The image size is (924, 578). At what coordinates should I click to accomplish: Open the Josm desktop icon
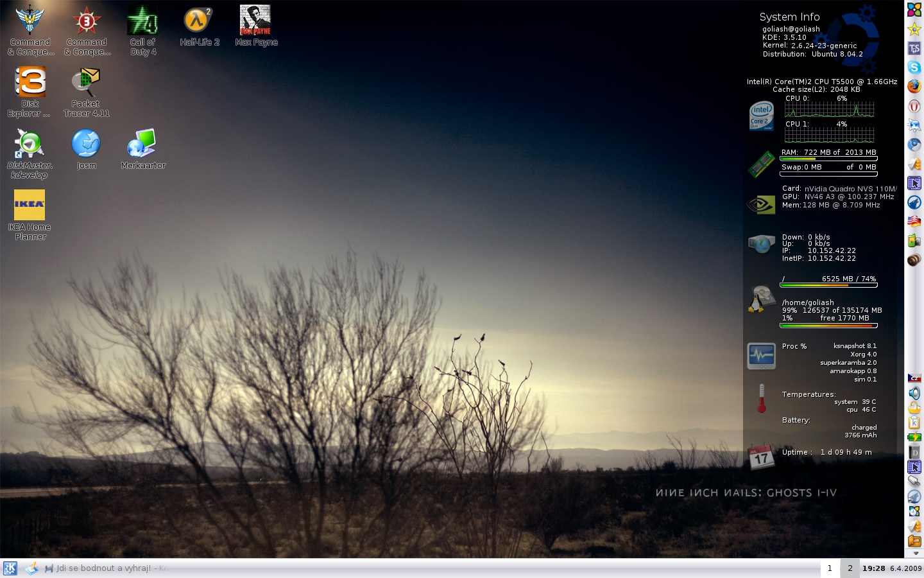[86, 144]
